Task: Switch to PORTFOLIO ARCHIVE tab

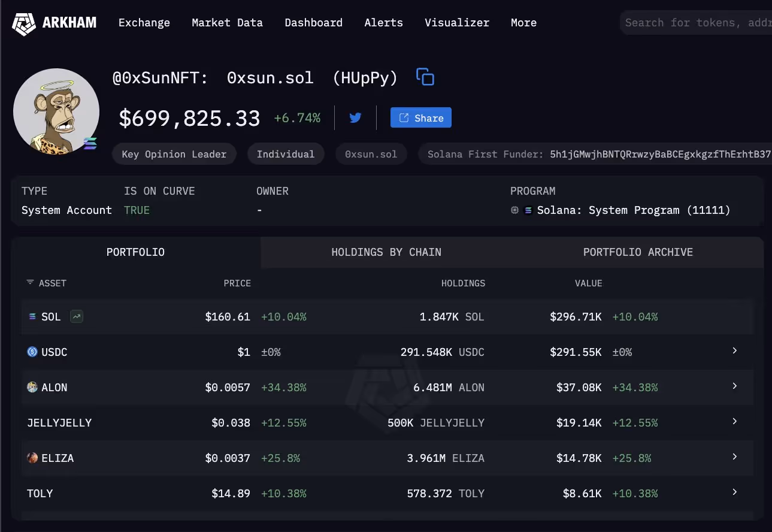Action: pos(638,252)
